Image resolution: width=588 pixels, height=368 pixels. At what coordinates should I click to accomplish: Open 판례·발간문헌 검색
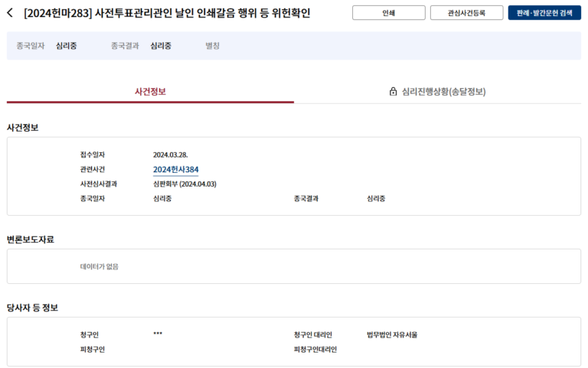point(544,13)
